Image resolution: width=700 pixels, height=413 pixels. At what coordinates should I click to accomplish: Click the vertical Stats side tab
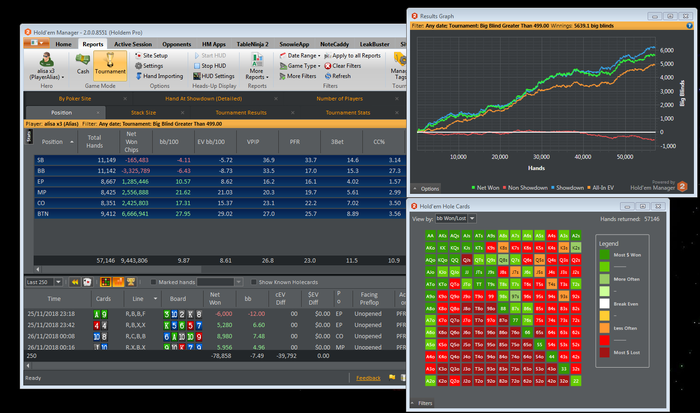click(x=29, y=137)
